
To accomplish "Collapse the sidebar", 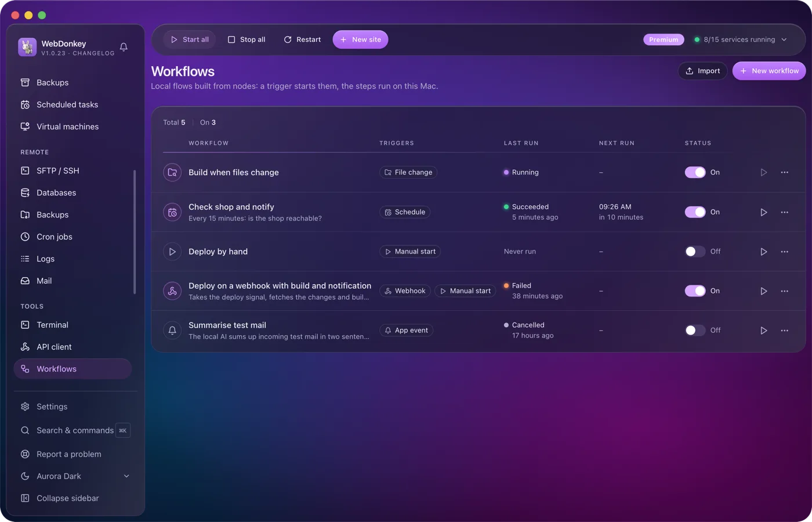I will [75, 498].
